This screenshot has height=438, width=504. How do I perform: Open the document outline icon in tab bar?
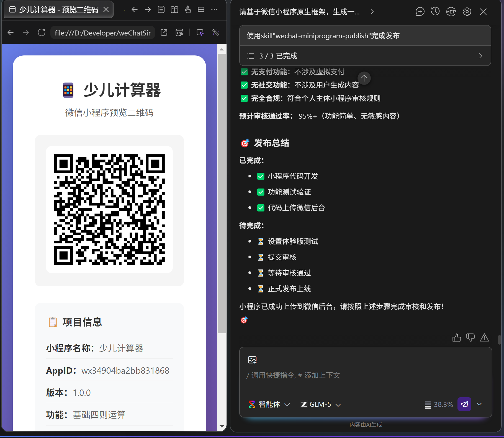tap(161, 10)
